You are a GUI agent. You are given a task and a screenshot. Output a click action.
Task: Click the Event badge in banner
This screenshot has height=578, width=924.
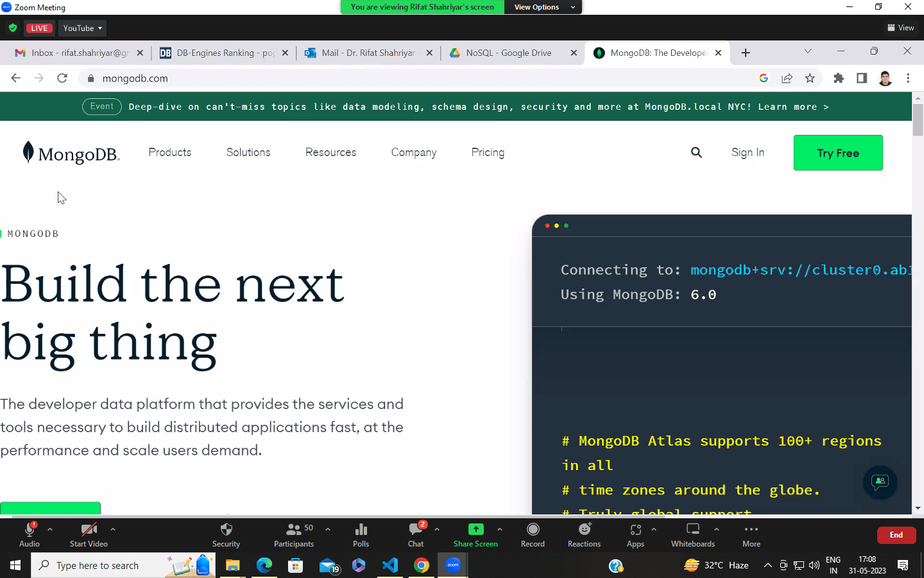coord(102,107)
